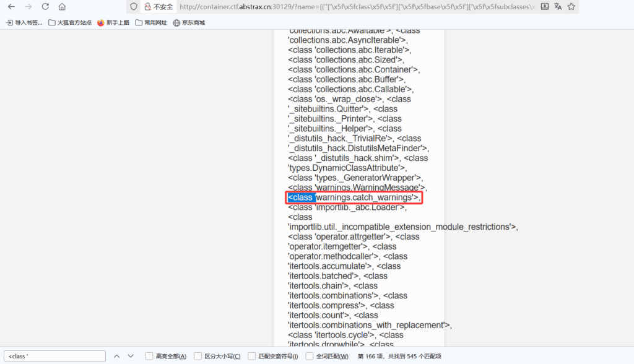
Task: Click the find bar search field
Action: point(55,356)
